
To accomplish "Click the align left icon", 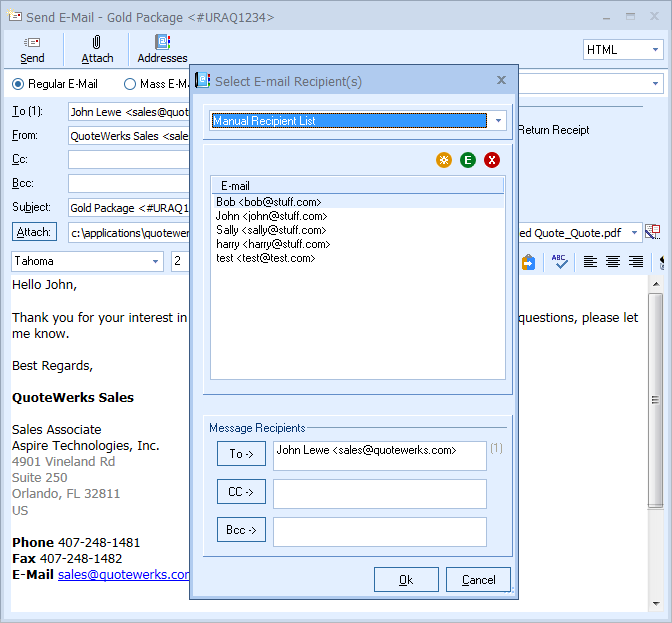I will (590, 262).
